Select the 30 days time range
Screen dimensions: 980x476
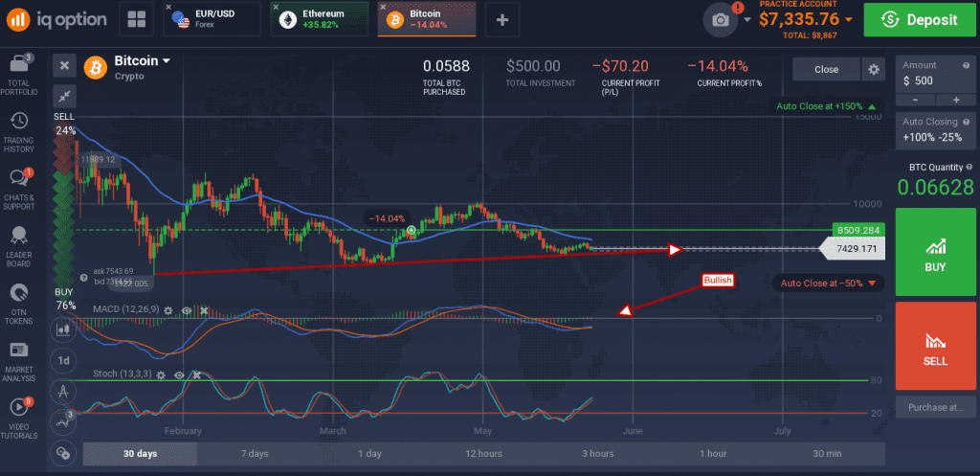[x=140, y=453]
